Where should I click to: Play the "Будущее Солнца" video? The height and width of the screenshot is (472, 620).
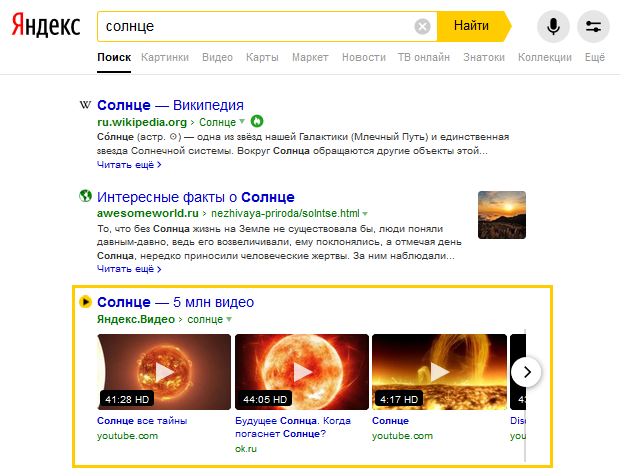click(x=302, y=372)
